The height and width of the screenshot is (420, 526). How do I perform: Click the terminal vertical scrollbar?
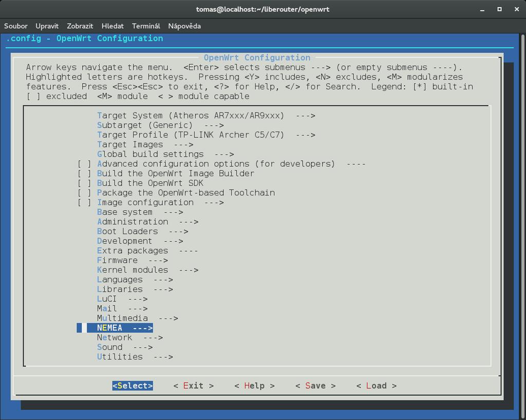[523, 226]
